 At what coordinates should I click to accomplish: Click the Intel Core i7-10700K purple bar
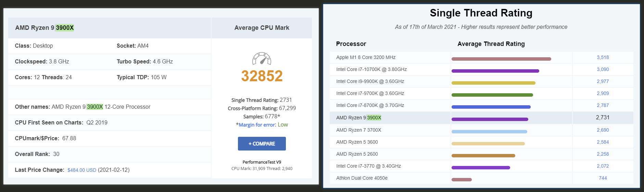click(x=495, y=71)
